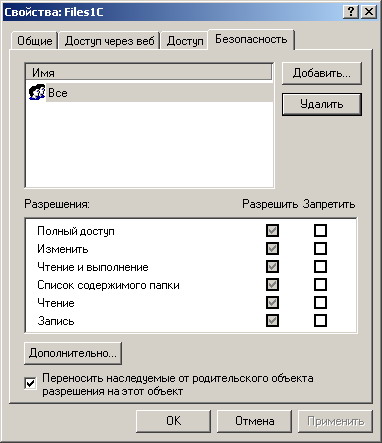Click the Добавить... button
The height and width of the screenshot is (443, 382).
coord(322,73)
